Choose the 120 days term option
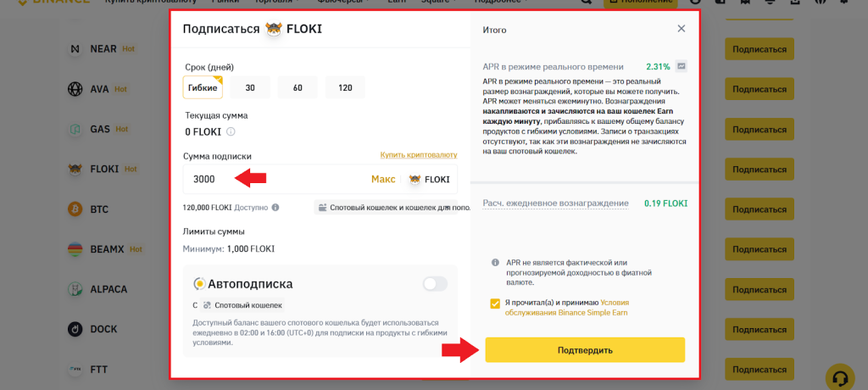868x390 pixels. click(345, 87)
